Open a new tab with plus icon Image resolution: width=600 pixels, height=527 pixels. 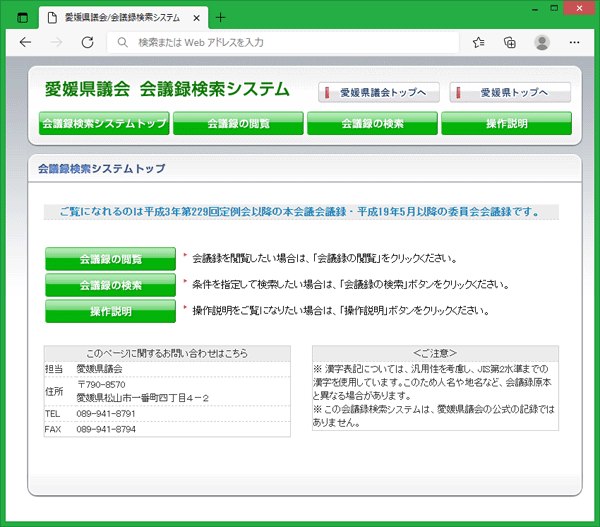(x=220, y=18)
